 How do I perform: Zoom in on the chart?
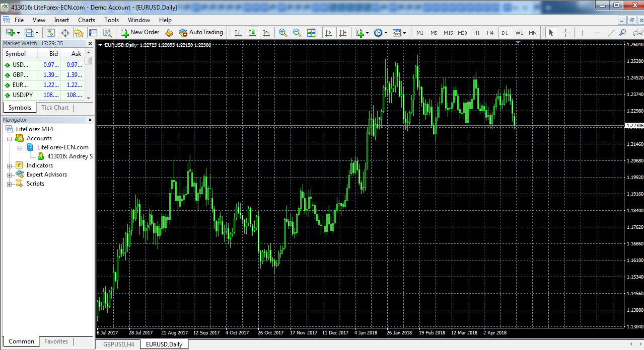tap(283, 32)
